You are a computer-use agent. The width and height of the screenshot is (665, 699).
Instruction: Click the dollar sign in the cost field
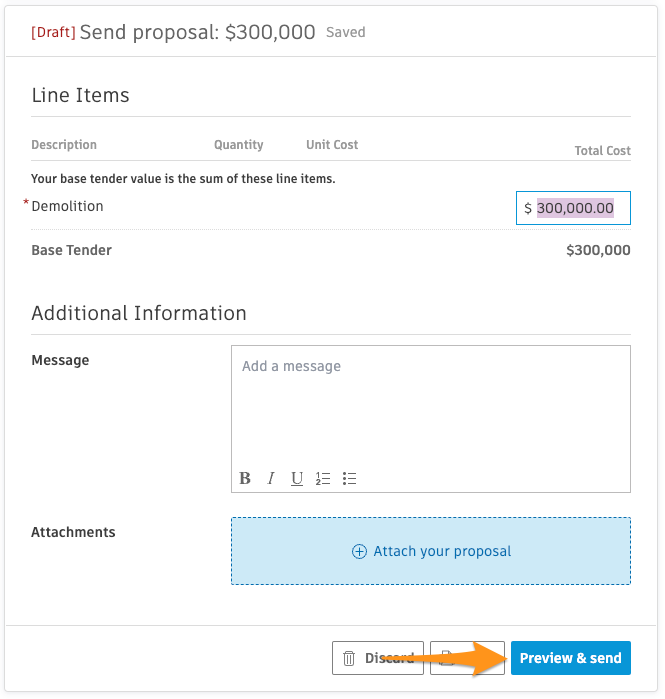click(x=528, y=208)
